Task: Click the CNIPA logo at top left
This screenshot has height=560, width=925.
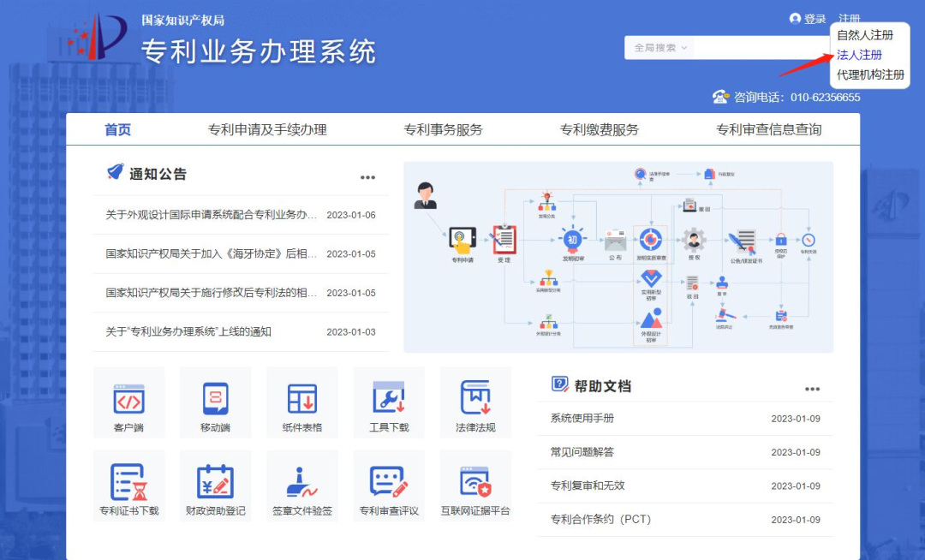Action: [x=96, y=37]
